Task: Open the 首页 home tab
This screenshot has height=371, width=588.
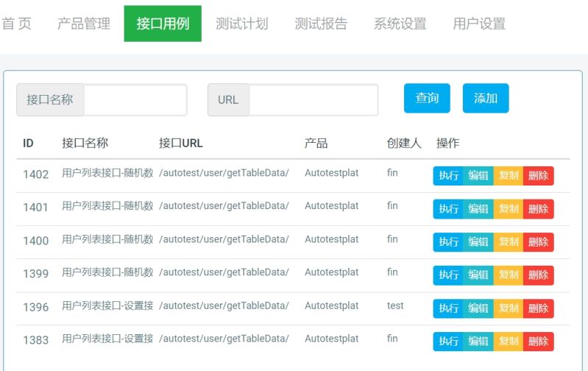Action: coord(16,24)
